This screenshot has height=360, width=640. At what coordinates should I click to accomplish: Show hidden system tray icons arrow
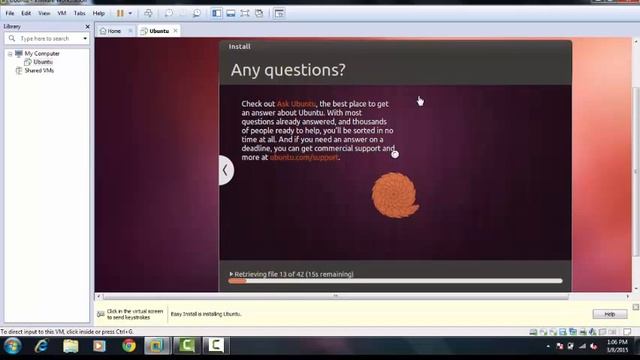click(x=548, y=347)
